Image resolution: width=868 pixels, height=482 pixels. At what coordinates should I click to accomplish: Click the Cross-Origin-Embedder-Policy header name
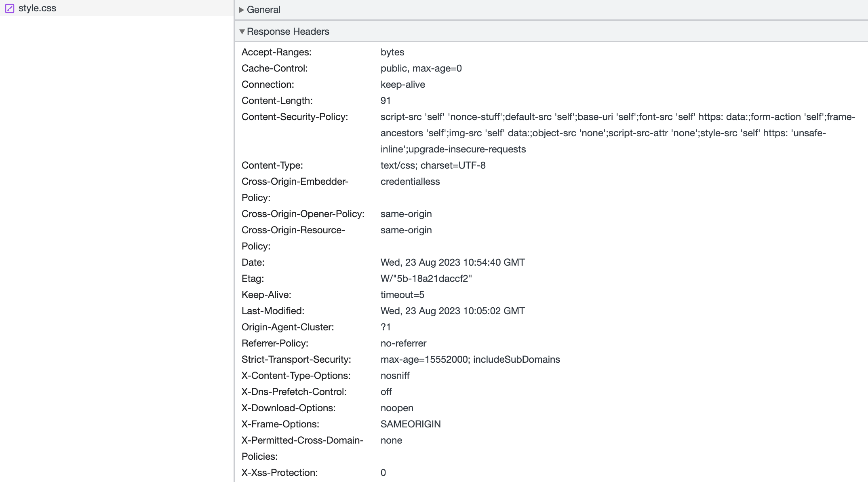click(x=295, y=181)
